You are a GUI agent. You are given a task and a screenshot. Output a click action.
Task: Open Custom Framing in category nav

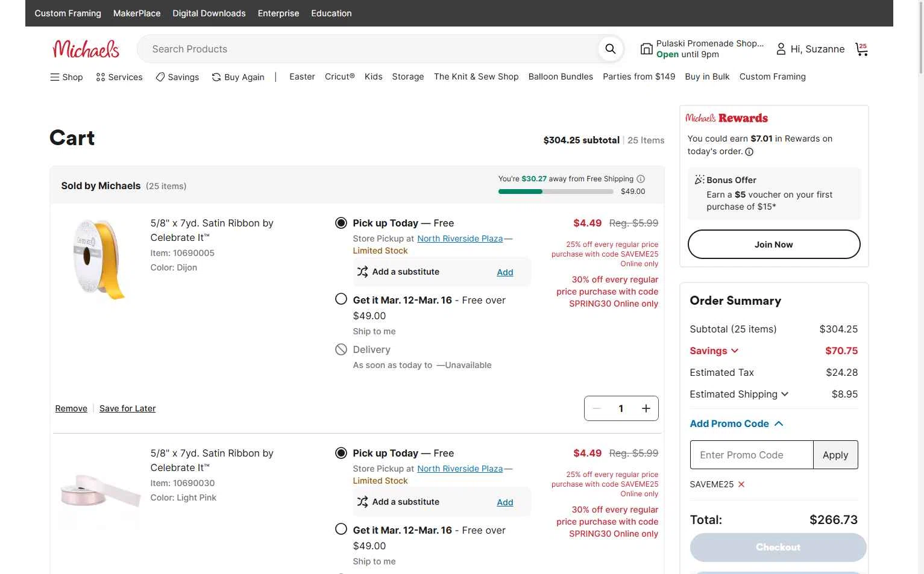[773, 76]
